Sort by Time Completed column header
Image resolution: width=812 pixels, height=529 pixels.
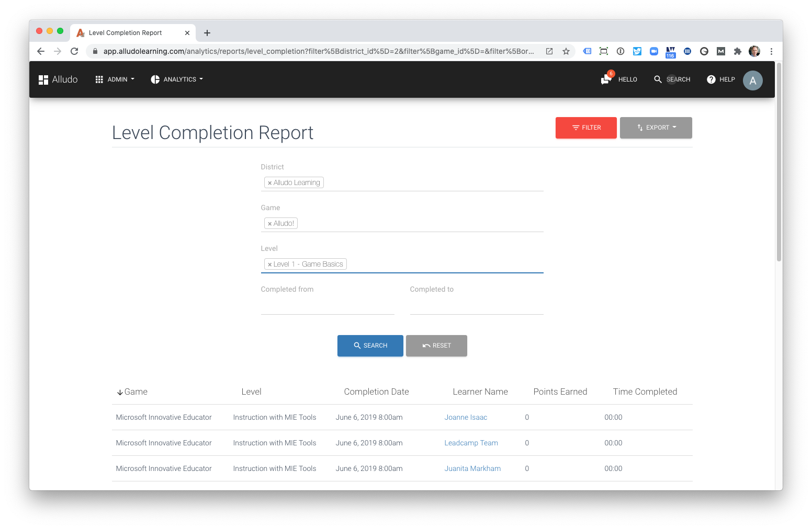645,392
